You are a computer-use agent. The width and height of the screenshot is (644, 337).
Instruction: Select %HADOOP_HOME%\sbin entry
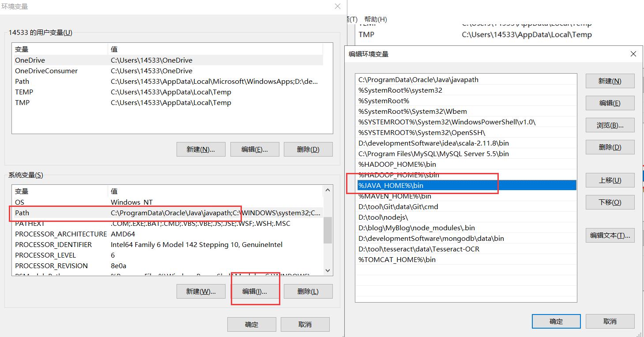pyautogui.click(x=466, y=175)
